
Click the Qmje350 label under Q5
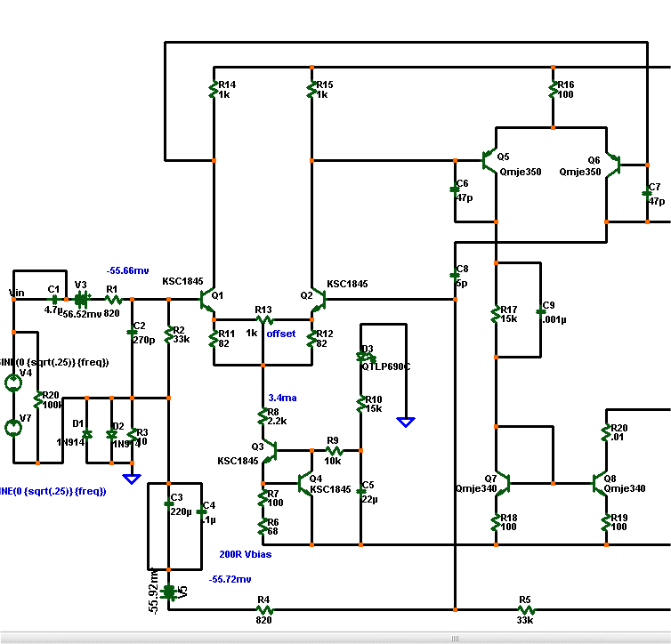(x=521, y=172)
